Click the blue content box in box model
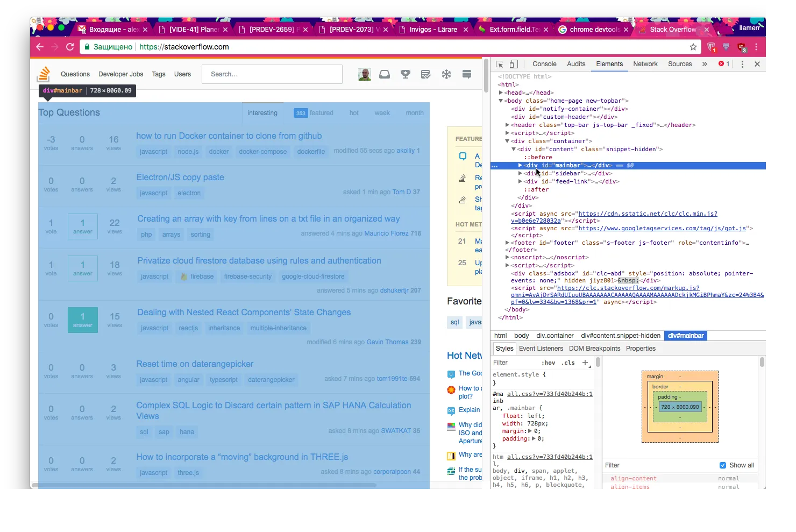 (x=680, y=407)
